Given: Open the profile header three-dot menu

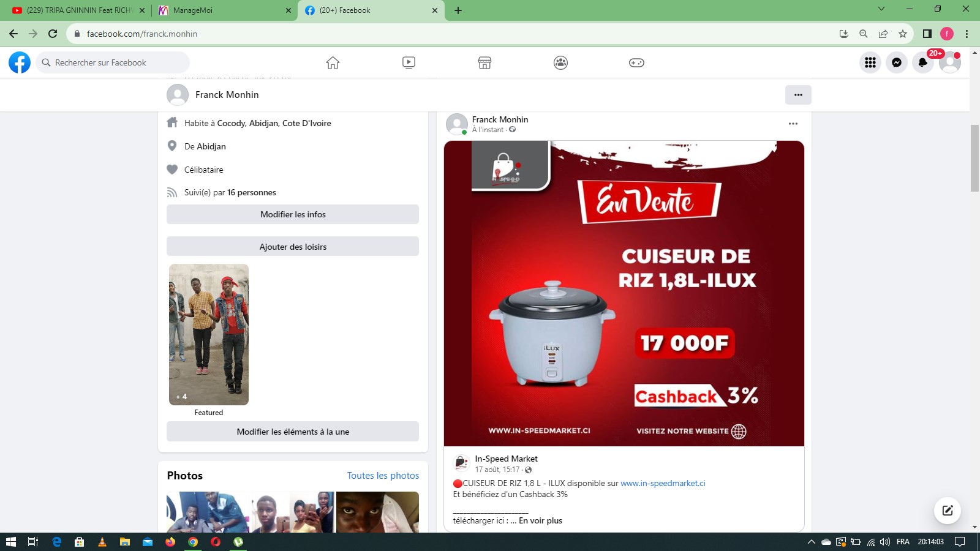Looking at the screenshot, I should pyautogui.click(x=798, y=95).
